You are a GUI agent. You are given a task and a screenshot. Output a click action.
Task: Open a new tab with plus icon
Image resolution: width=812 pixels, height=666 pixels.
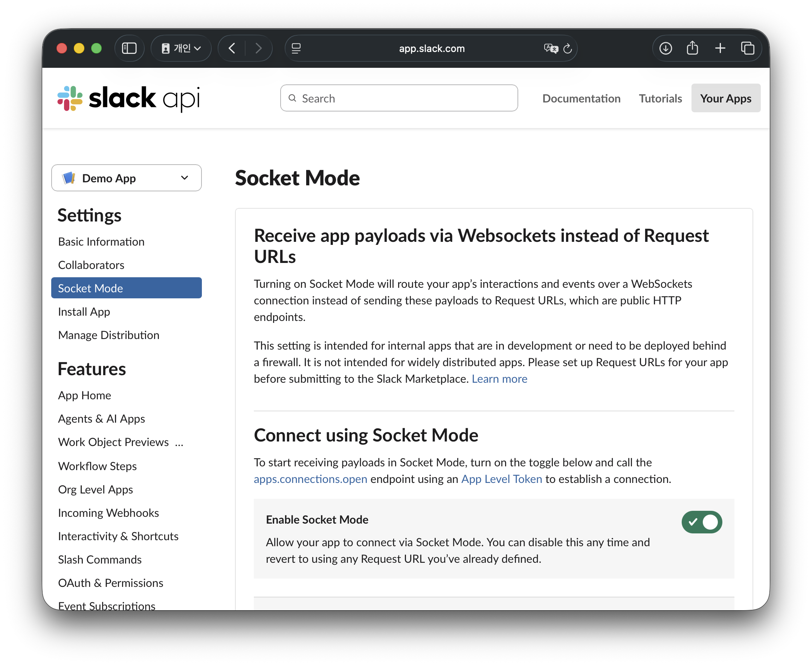pyautogui.click(x=720, y=48)
